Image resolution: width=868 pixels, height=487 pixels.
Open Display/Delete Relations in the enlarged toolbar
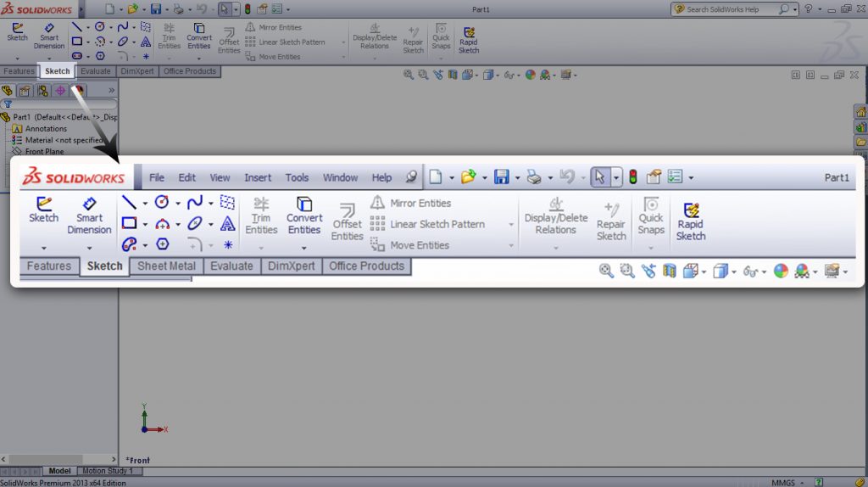[x=556, y=216]
